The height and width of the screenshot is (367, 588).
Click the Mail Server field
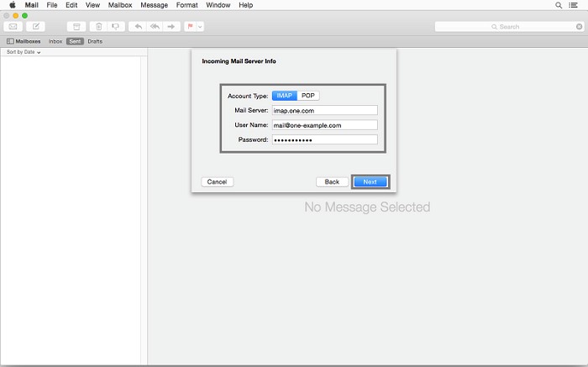[x=325, y=110]
